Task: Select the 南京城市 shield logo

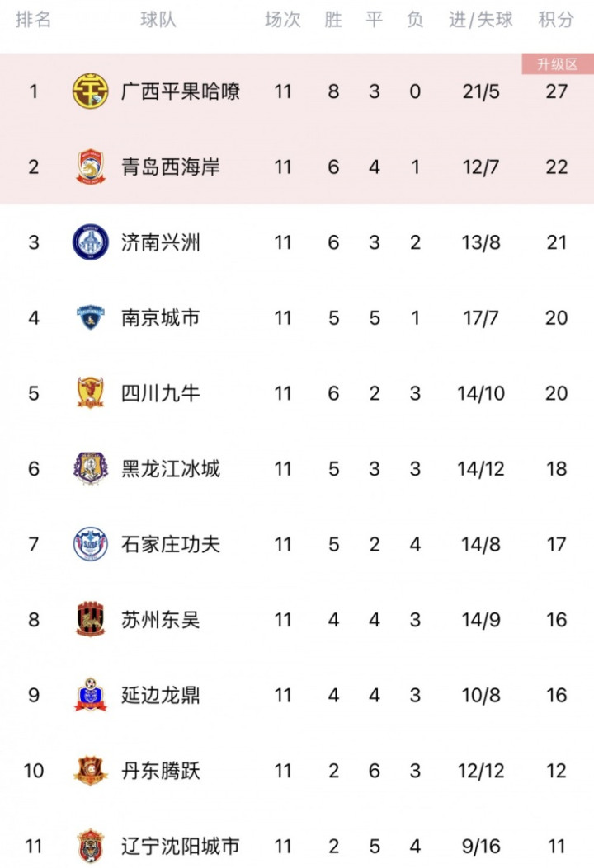Action: (x=90, y=317)
